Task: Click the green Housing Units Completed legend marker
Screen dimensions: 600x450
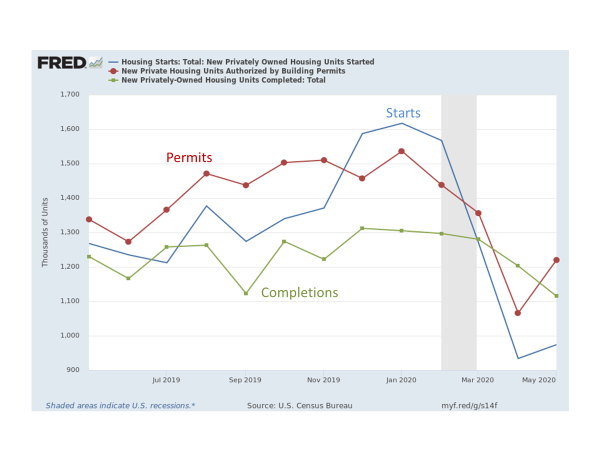Action: 113,80
